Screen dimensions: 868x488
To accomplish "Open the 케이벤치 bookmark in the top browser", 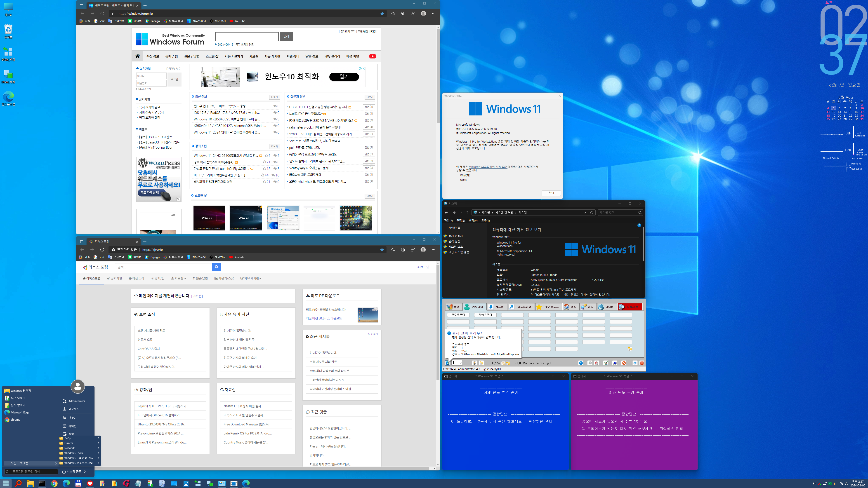I will 218,21.
